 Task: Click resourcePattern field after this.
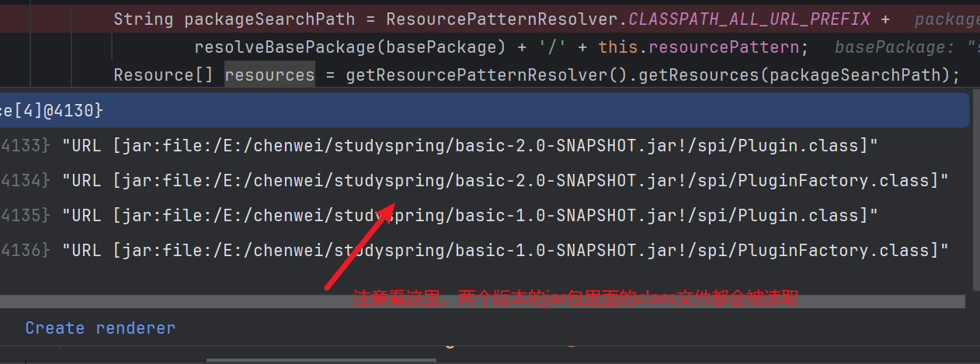(x=723, y=47)
